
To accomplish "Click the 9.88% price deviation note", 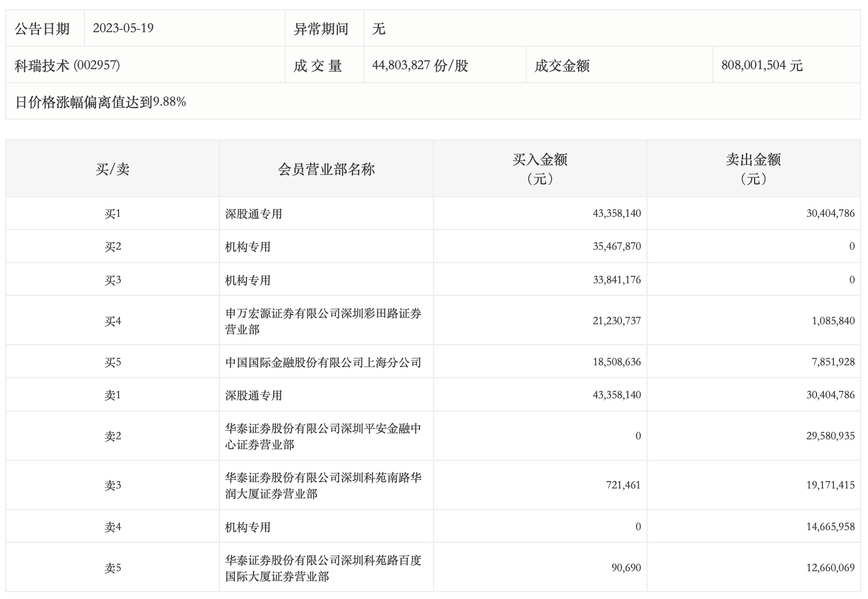I will click(101, 102).
